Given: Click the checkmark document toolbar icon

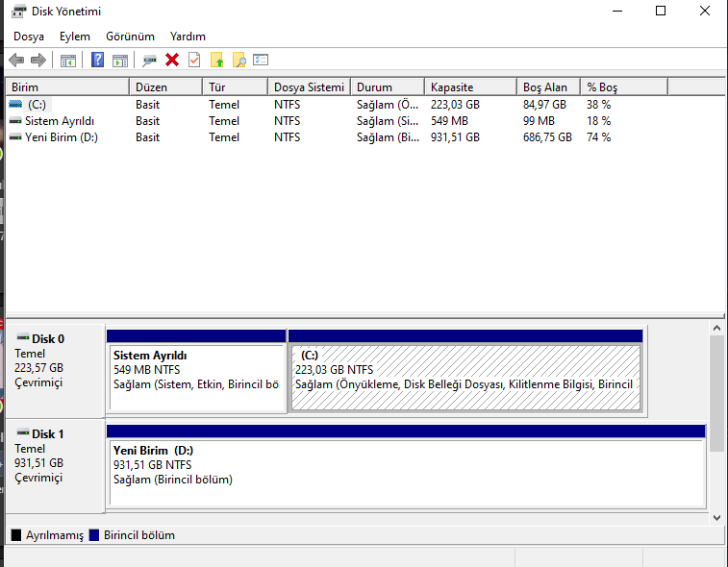Looking at the screenshot, I should point(194,60).
